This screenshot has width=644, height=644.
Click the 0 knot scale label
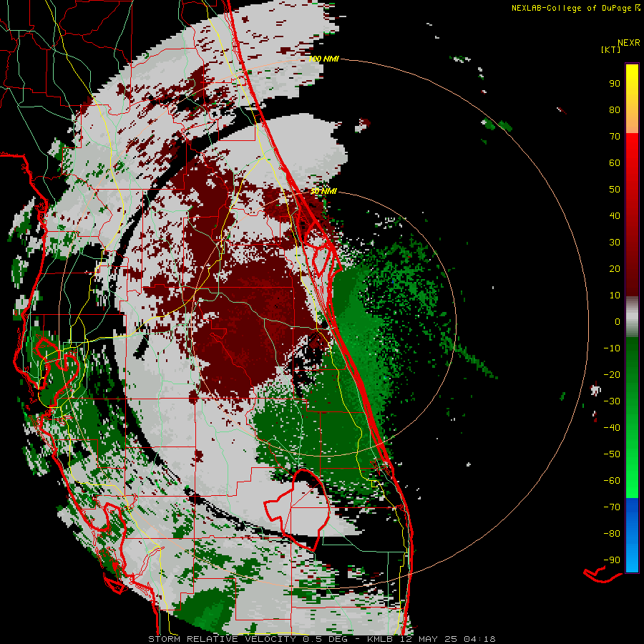618,322
